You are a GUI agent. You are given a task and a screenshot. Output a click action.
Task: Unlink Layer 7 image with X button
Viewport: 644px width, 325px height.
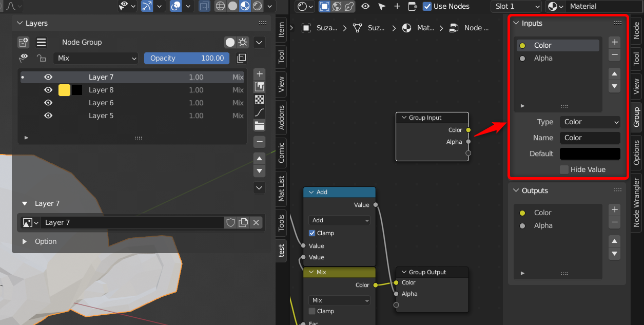[x=256, y=222]
